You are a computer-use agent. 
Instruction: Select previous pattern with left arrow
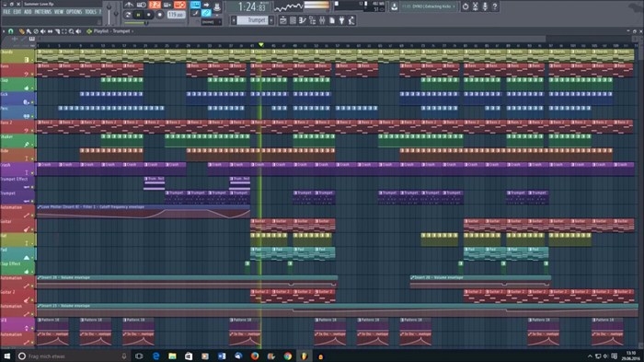click(x=234, y=20)
